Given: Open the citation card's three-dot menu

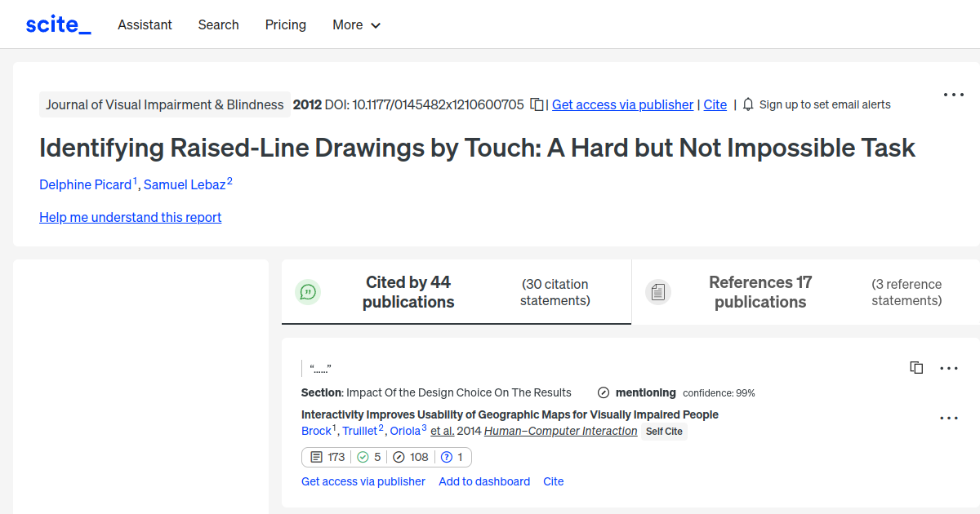Looking at the screenshot, I should pos(949,417).
